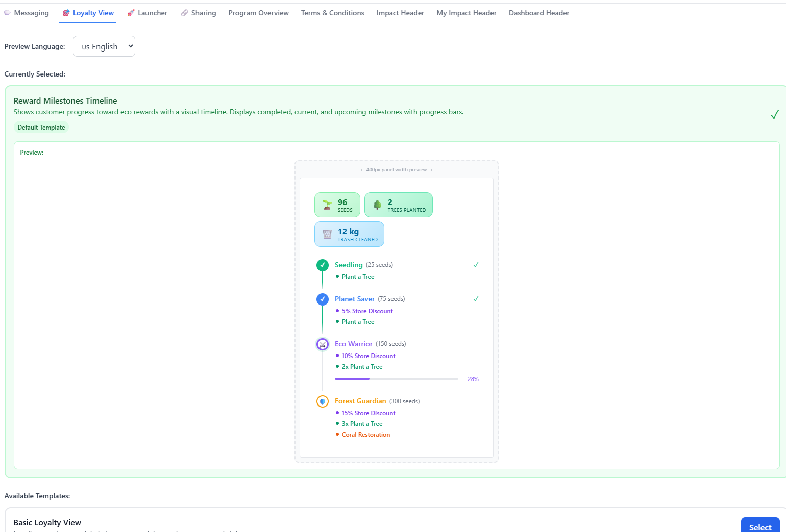Open the Sharing tab

click(x=199, y=13)
